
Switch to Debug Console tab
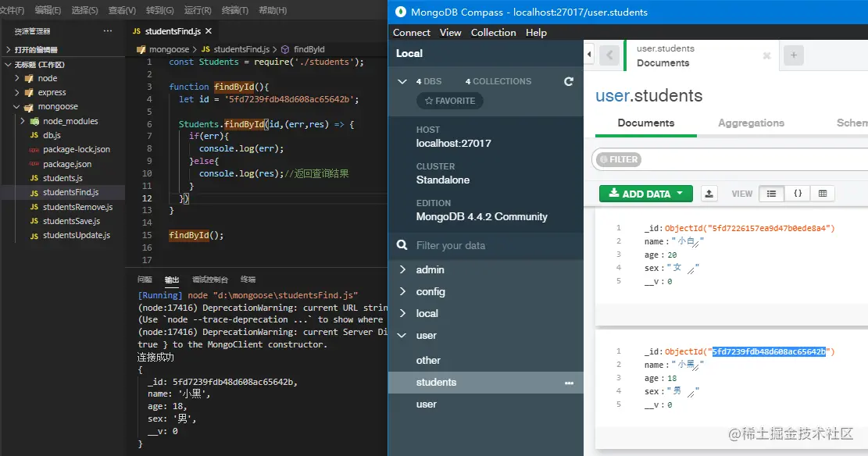coord(210,280)
